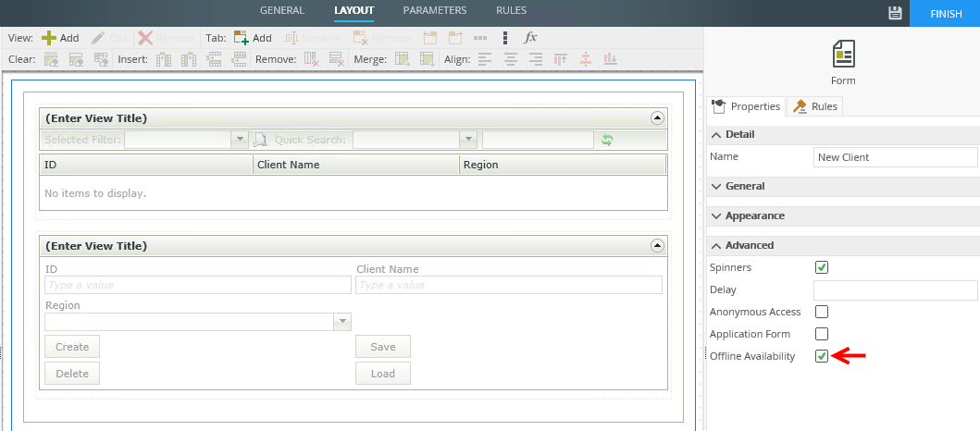Click the green refresh icon in list view
This screenshot has height=431, width=980.
[607, 140]
